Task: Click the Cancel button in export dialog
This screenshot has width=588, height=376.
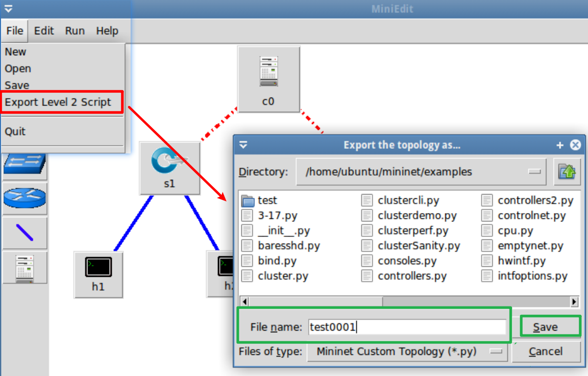Action: click(546, 352)
